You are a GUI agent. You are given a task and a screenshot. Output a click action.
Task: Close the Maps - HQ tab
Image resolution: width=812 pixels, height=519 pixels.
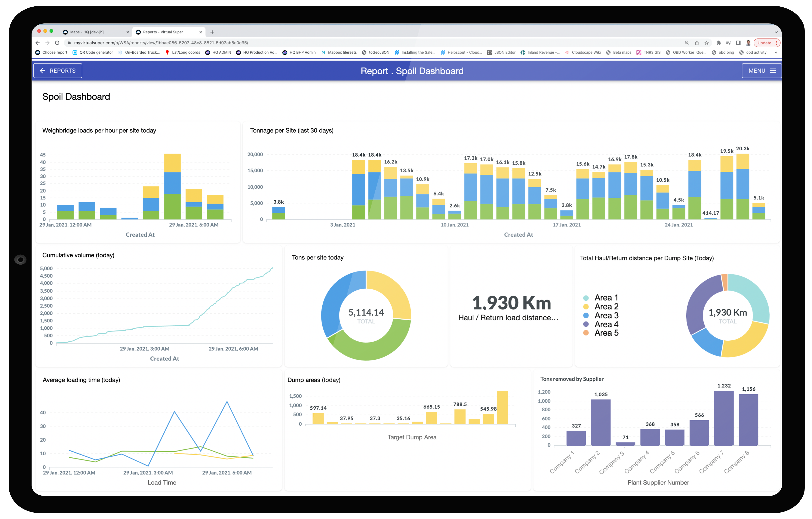128,32
